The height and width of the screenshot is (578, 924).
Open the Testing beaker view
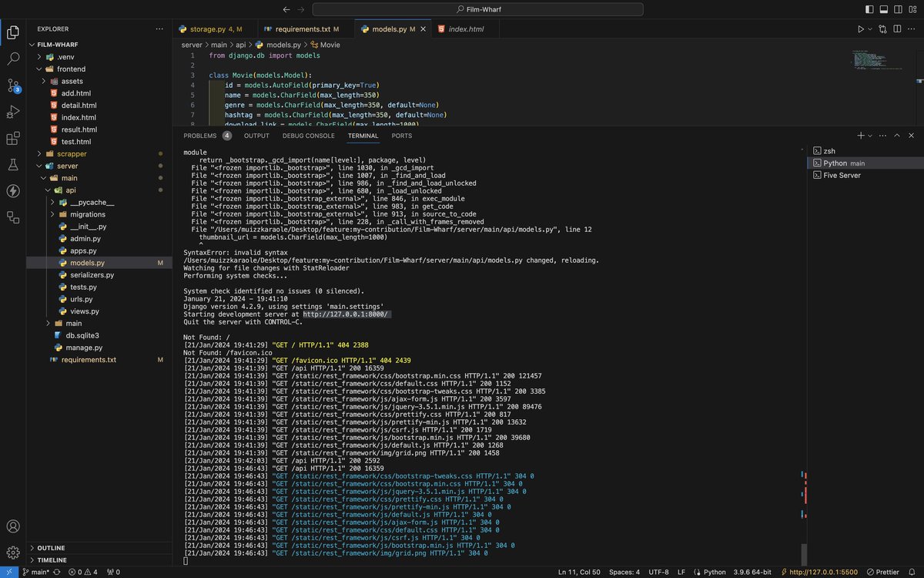point(12,165)
